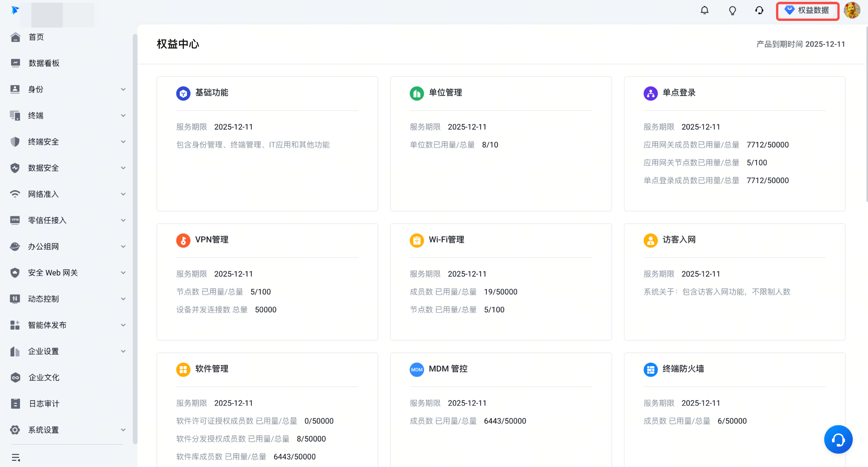The height and width of the screenshot is (467, 868).
Task: Click the notification bell icon
Action: click(x=705, y=10)
